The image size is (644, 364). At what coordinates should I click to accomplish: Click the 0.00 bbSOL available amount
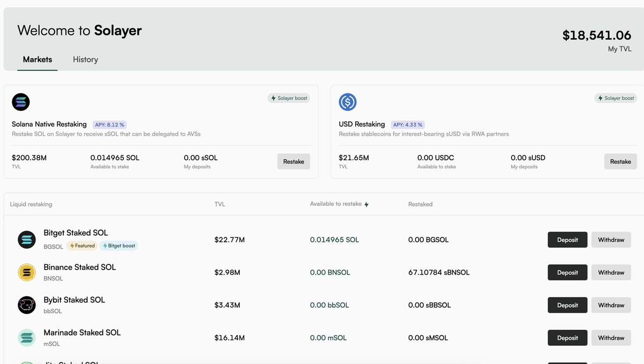click(330, 305)
